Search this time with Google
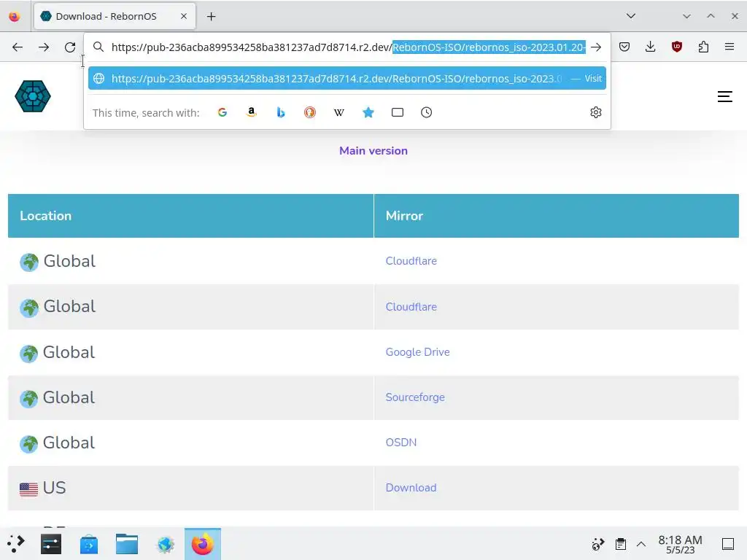This screenshot has width=747, height=560. tap(222, 112)
